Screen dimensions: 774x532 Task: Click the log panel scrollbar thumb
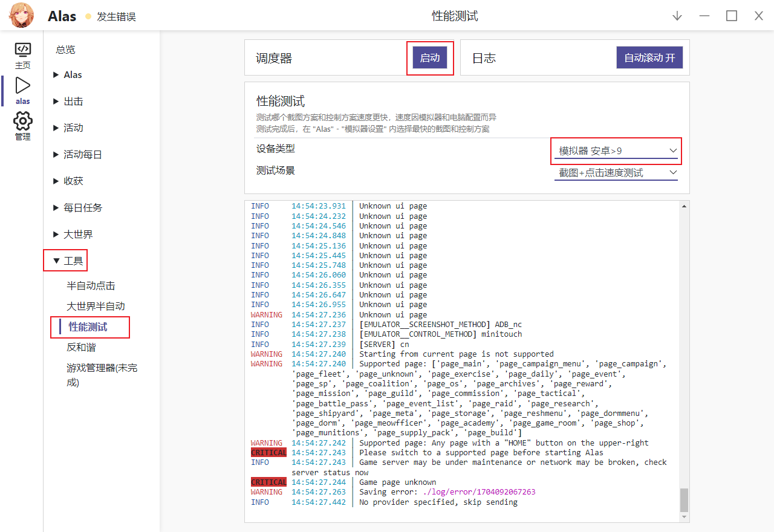click(x=684, y=500)
